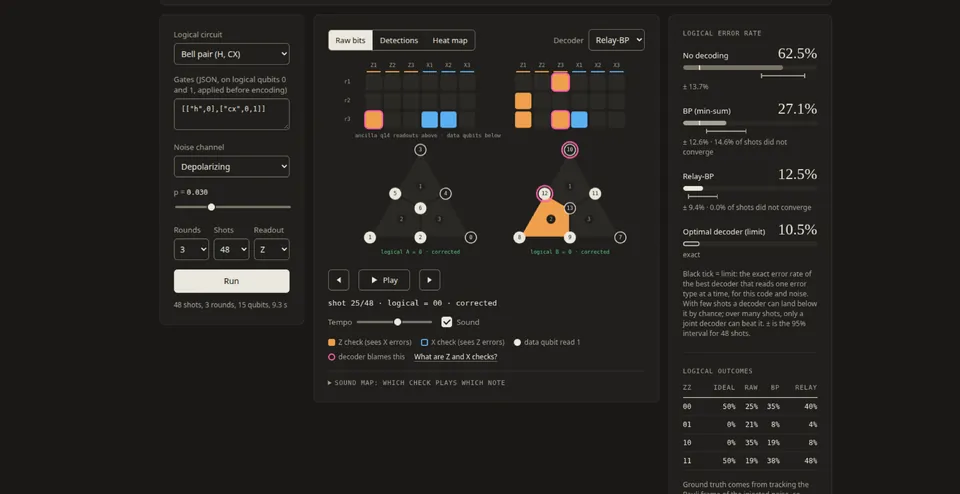Click orange Z3 r1 cell in logical B grid

[560, 82]
